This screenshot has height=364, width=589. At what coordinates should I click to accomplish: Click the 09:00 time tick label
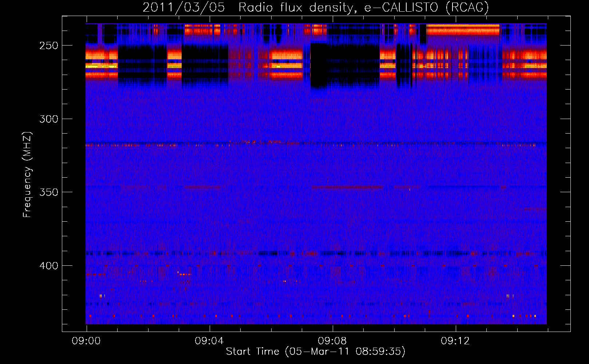(x=86, y=341)
